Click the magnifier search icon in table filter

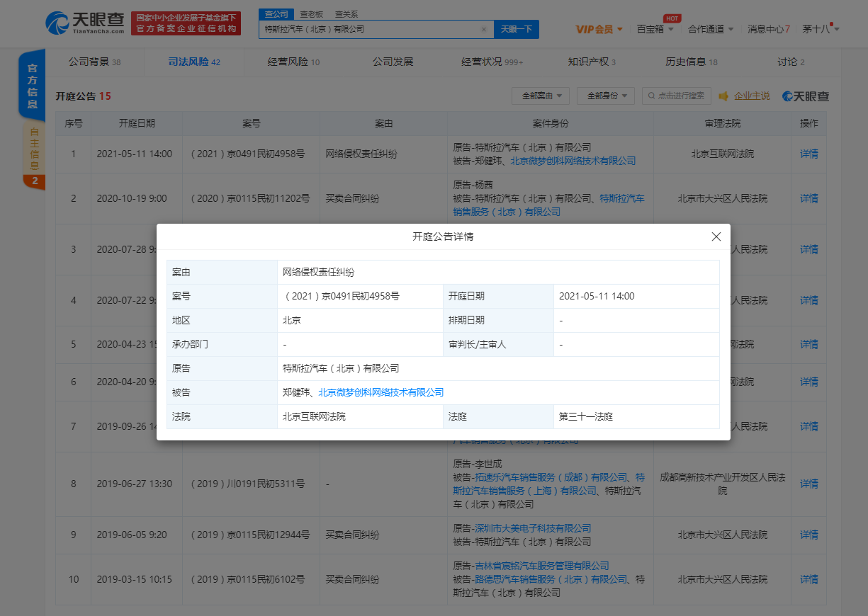coord(650,96)
